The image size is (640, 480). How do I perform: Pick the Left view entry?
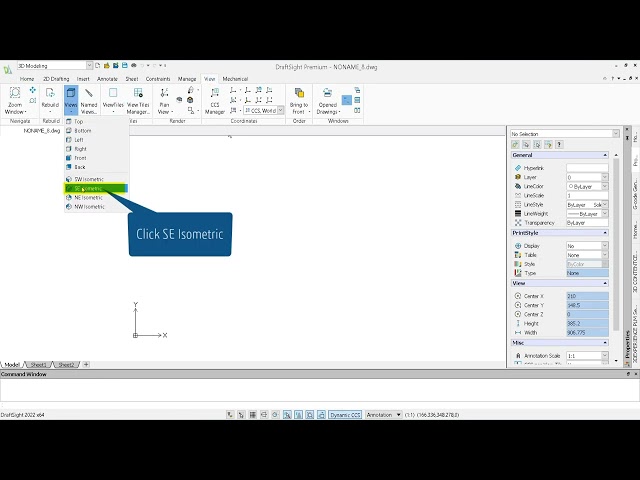tap(96, 140)
